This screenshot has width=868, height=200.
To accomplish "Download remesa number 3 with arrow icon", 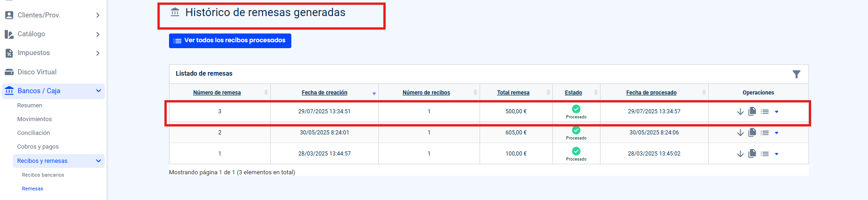I will pos(740,112).
